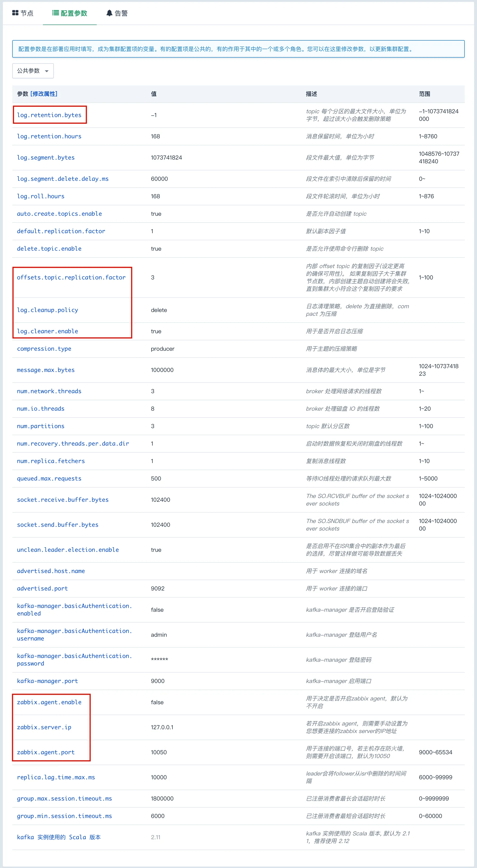Viewport: 477px width, 868px height.
Task: Click advertised.port parameter
Action: pyautogui.click(x=42, y=589)
